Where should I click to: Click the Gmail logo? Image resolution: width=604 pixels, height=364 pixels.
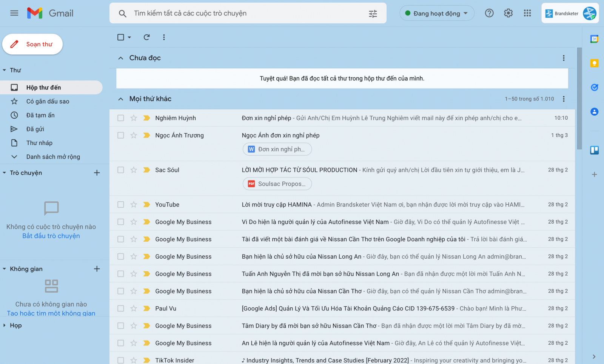(x=50, y=13)
